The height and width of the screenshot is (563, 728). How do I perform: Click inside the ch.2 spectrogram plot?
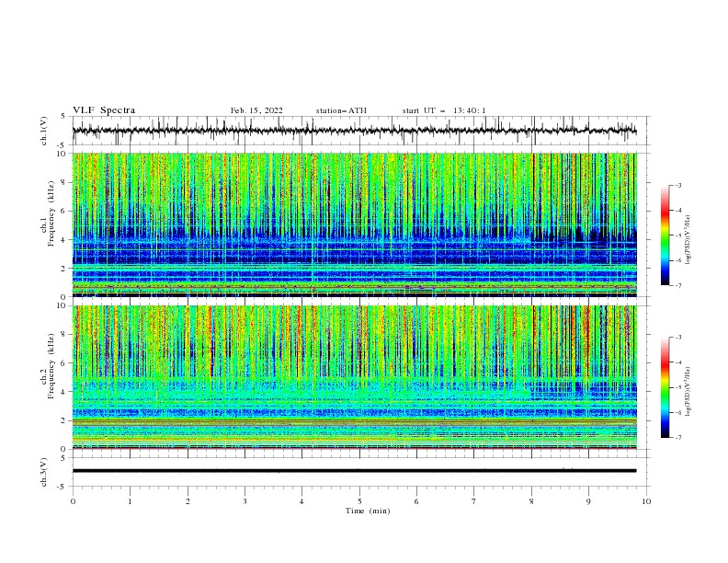(x=354, y=377)
